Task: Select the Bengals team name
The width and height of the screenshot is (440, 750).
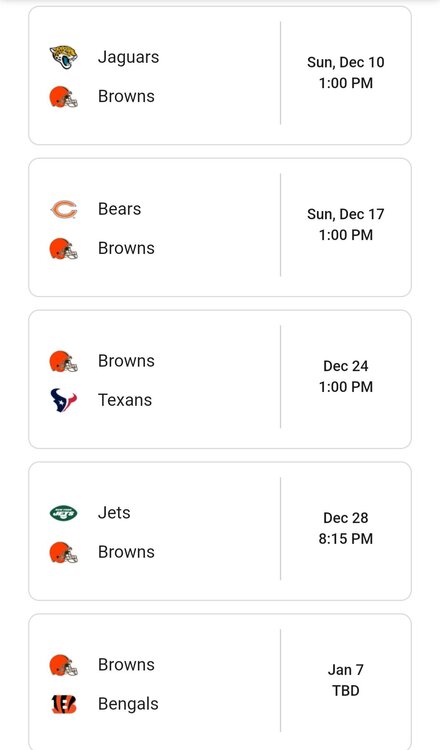Action: click(x=128, y=704)
